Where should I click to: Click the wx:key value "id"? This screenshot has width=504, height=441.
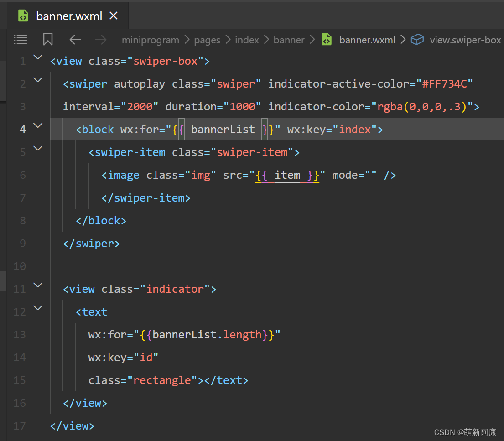coord(146,358)
